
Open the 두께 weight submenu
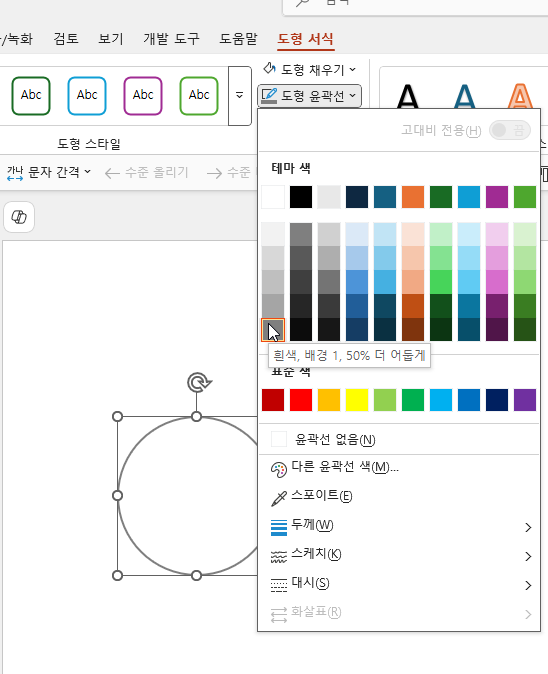399,526
